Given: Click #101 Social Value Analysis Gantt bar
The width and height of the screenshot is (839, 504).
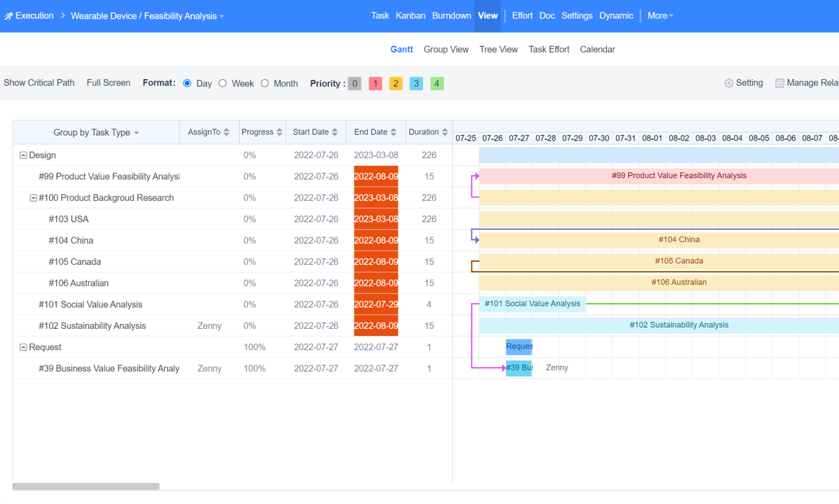Looking at the screenshot, I should [x=533, y=304].
